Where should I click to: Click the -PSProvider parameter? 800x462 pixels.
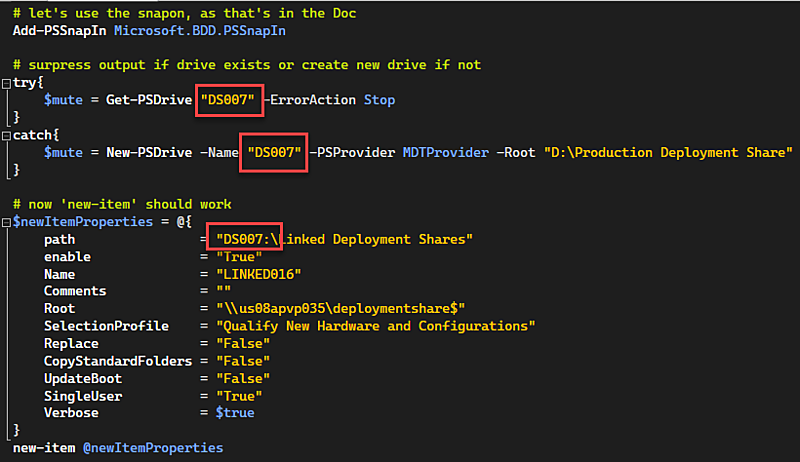tap(352, 152)
